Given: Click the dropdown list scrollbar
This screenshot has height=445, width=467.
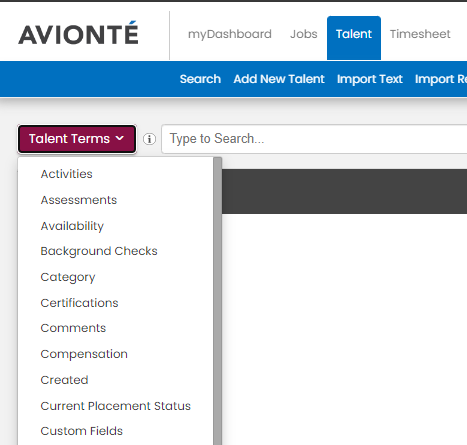Looking at the screenshot, I should [x=218, y=301].
